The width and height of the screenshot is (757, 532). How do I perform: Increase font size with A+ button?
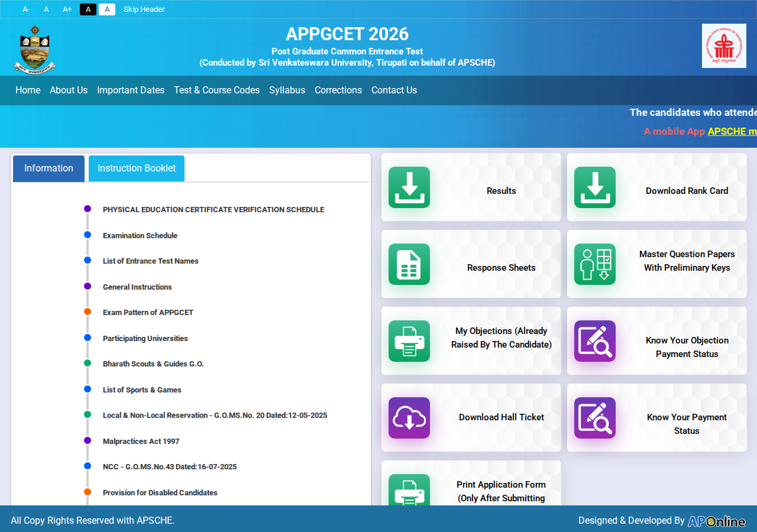(67, 9)
